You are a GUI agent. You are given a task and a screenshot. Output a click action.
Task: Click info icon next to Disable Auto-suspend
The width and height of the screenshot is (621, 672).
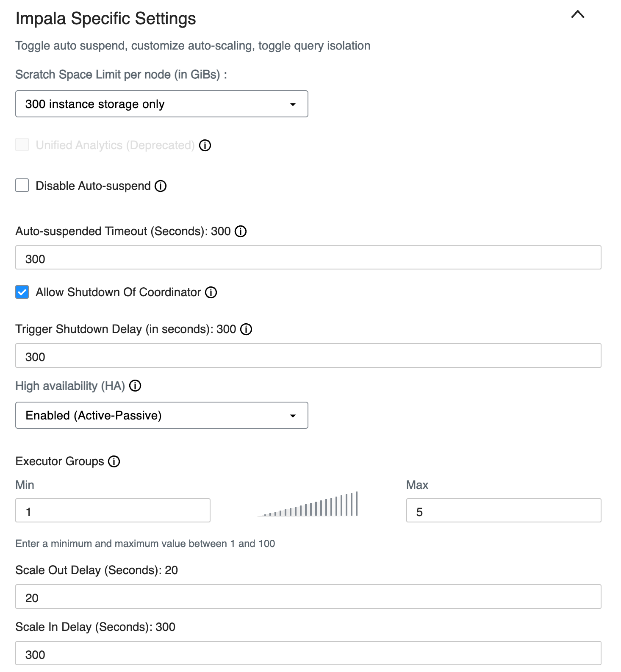click(161, 186)
